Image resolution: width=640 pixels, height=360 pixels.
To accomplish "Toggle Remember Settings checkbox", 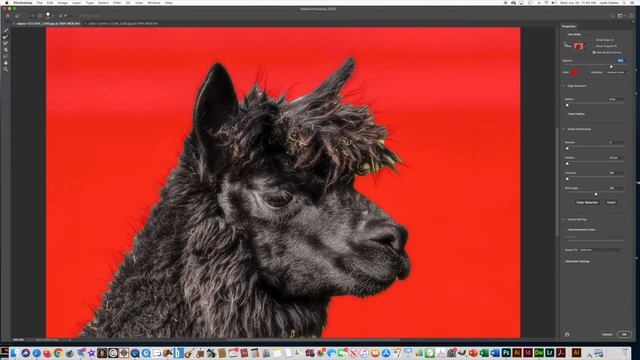I will click(577, 261).
